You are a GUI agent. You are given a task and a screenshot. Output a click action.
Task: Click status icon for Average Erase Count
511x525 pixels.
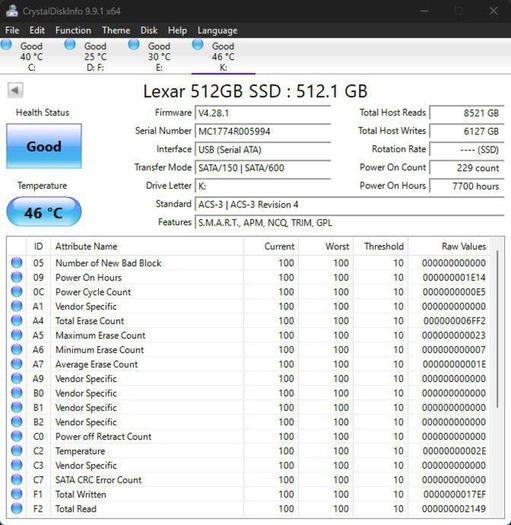click(16, 364)
